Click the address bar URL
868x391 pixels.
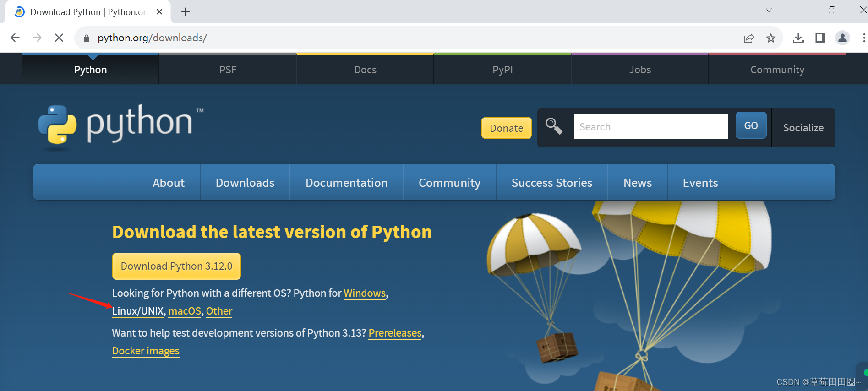[x=152, y=38]
